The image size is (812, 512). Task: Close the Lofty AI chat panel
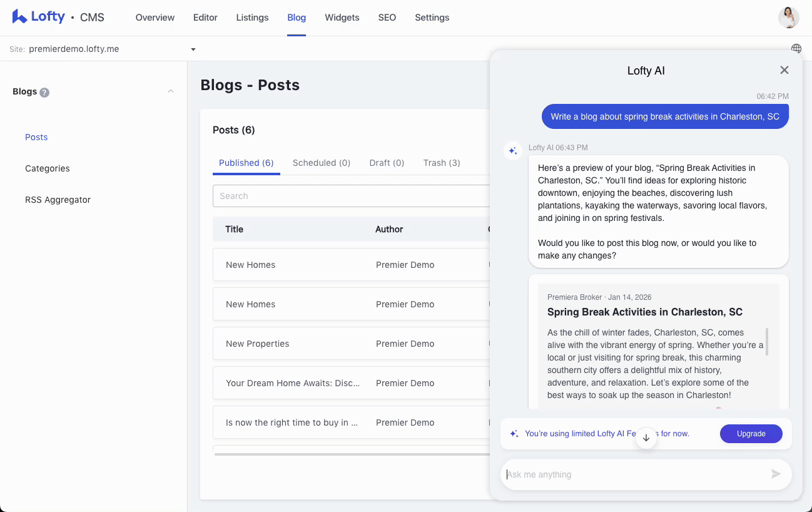coord(784,70)
